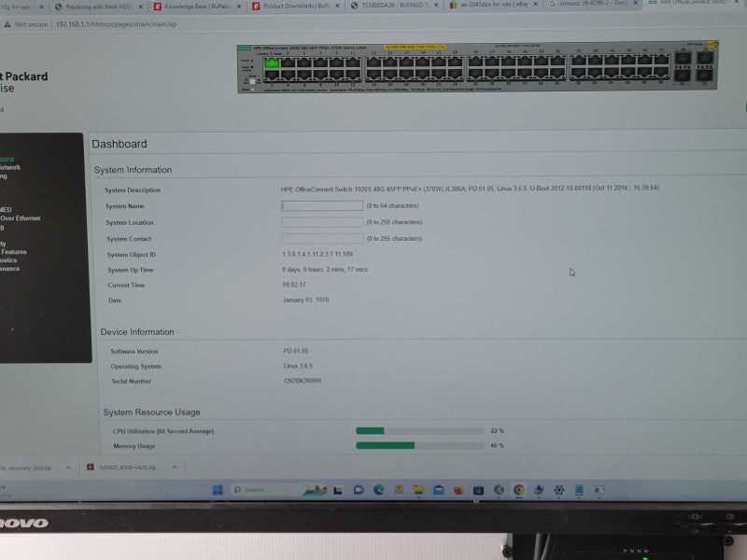This screenshot has height=560, width=747.
Task: Close the eBay ae-2045dps tab
Action: [x=535, y=5]
